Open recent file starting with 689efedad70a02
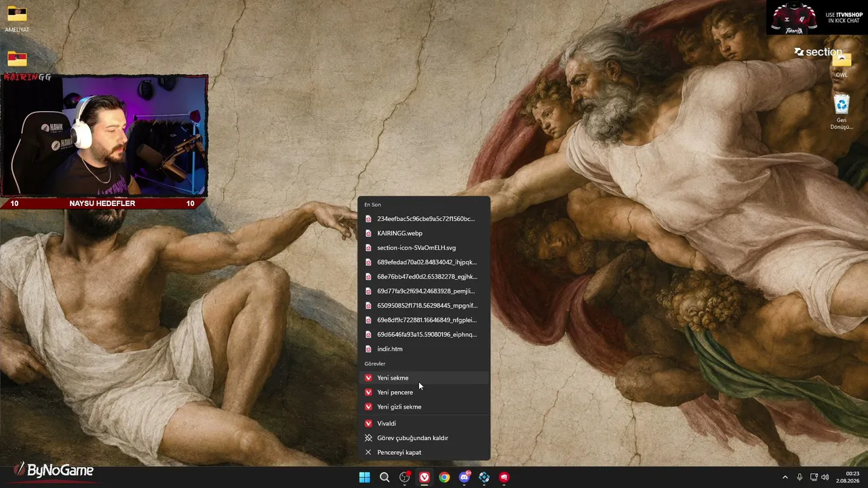This screenshot has height=488, width=868. coord(424,262)
